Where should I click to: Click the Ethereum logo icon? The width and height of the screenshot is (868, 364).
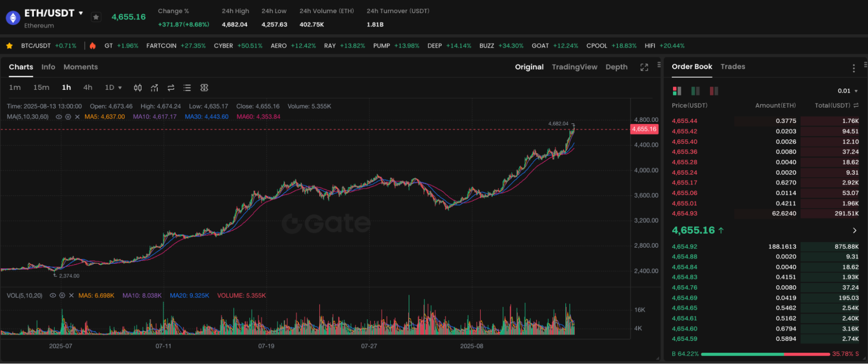[x=13, y=18]
